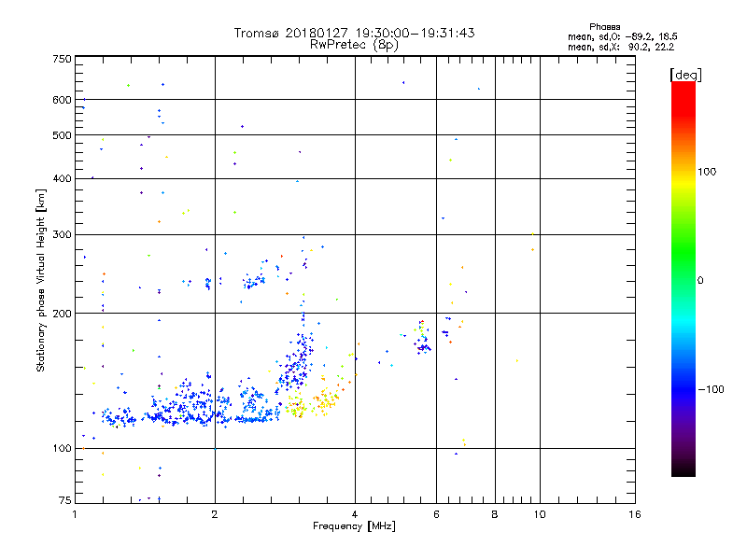Click the blue colorbar area near -100
The height and width of the screenshot is (560, 747).
coord(684,389)
